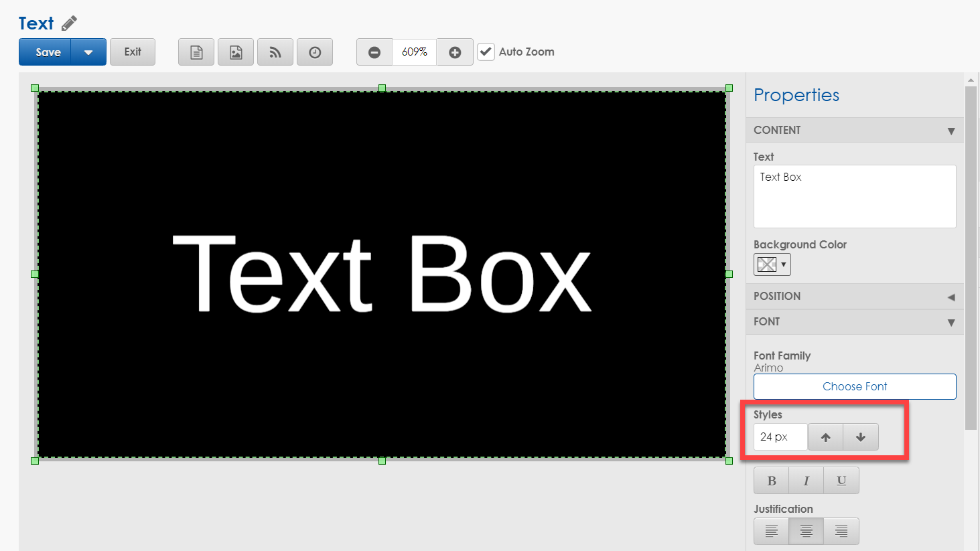Viewport: 980px width, 551px height.
Task: Click the Exit button
Action: tap(133, 52)
